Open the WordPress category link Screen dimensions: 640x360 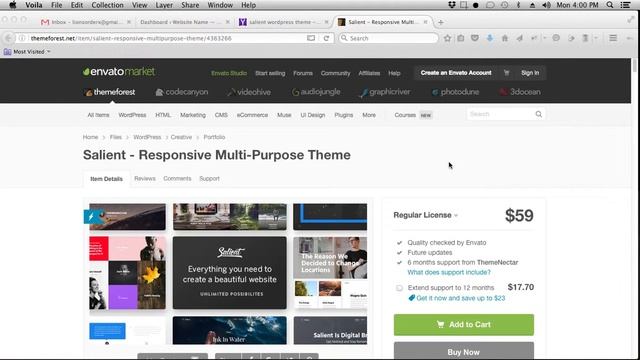pyautogui.click(x=132, y=115)
